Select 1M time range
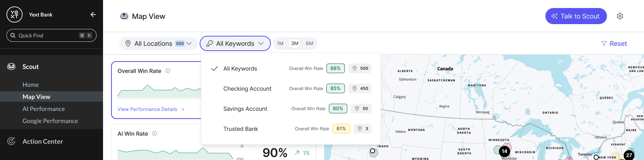This screenshot has width=644, height=160. pos(280,43)
